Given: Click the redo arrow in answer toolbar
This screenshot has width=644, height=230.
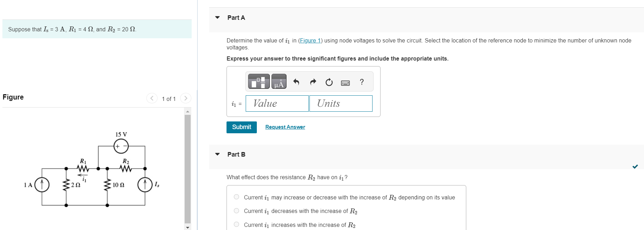Looking at the screenshot, I should (313, 82).
